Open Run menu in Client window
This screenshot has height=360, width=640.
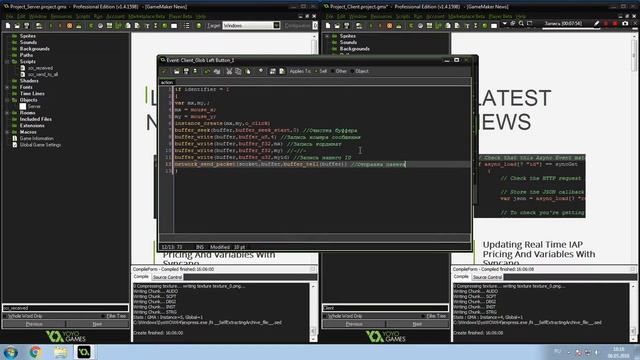(x=418, y=17)
